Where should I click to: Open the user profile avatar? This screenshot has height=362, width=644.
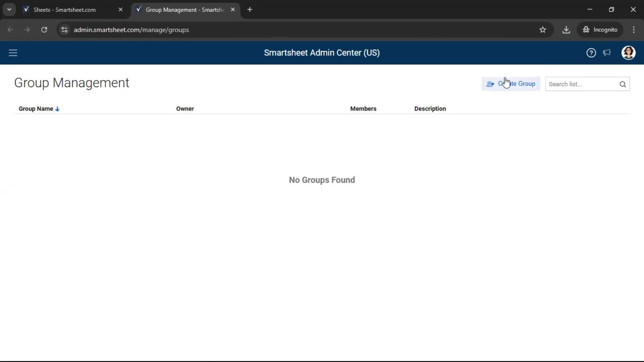point(629,53)
